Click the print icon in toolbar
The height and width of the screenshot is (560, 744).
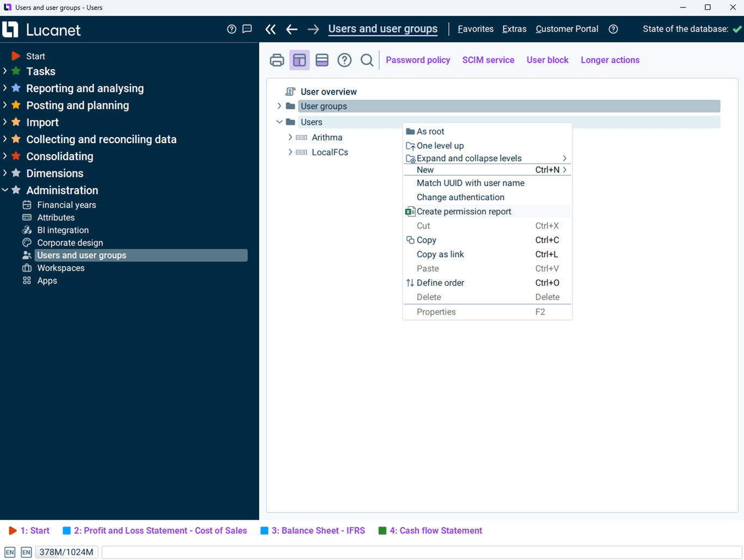(277, 60)
